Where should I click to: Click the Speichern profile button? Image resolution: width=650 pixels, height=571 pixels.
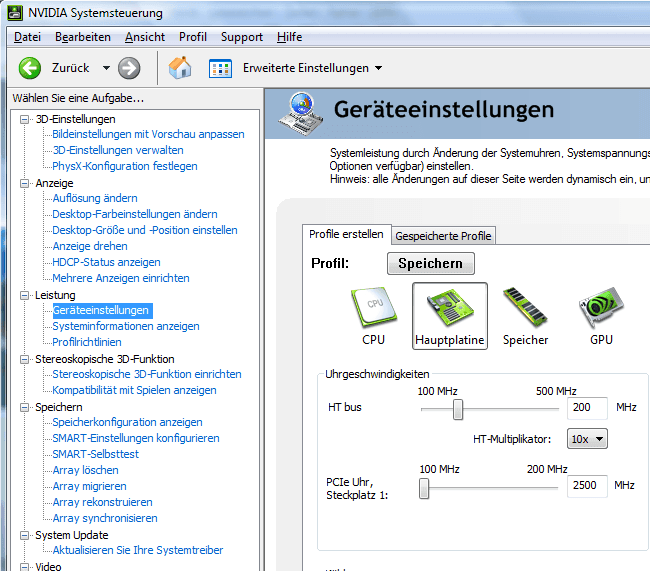point(431,263)
